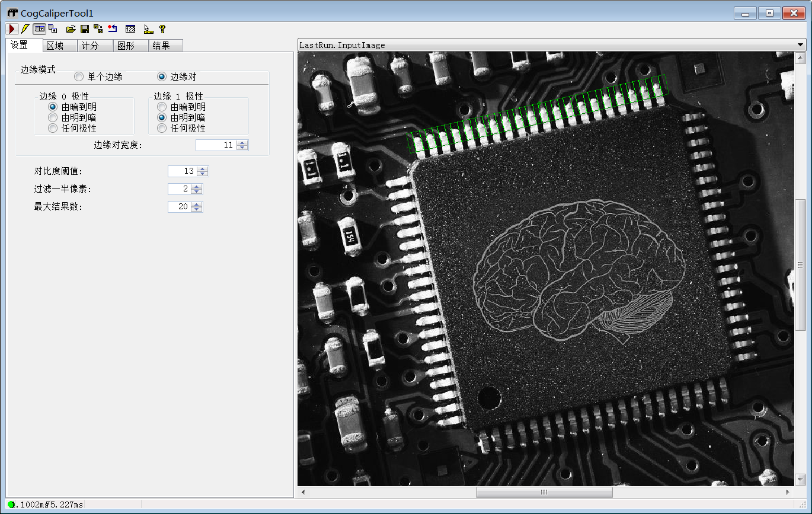Increase the 过滤一半像素 value
Viewport: 812px width, 514px height.
(197, 186)
